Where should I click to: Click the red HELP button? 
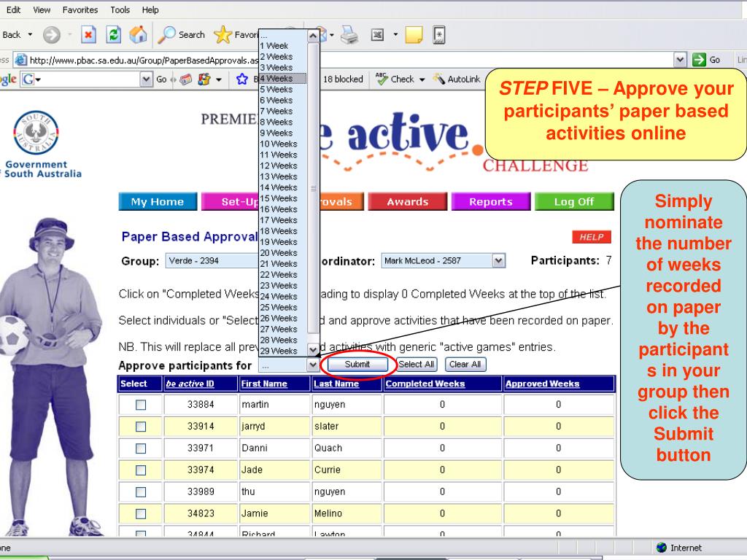(x=591, y=237)
